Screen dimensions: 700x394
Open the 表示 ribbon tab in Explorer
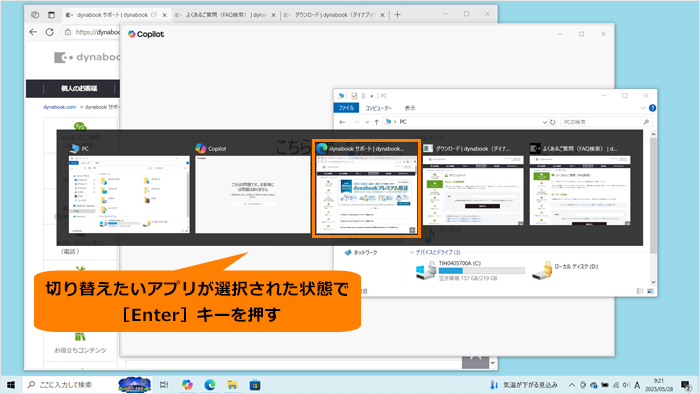pos(410,108)
